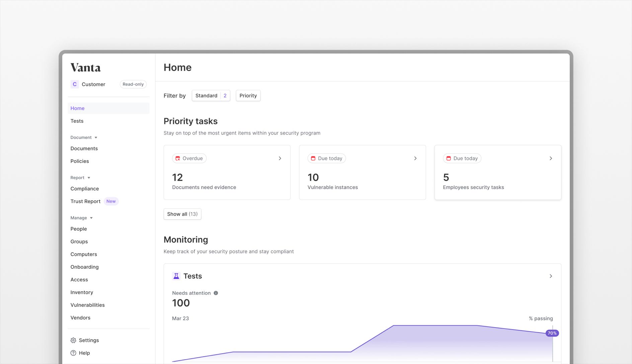Click the Overdue calendar icon
This screenshot has height=364, width=632.
click(178, 159)
